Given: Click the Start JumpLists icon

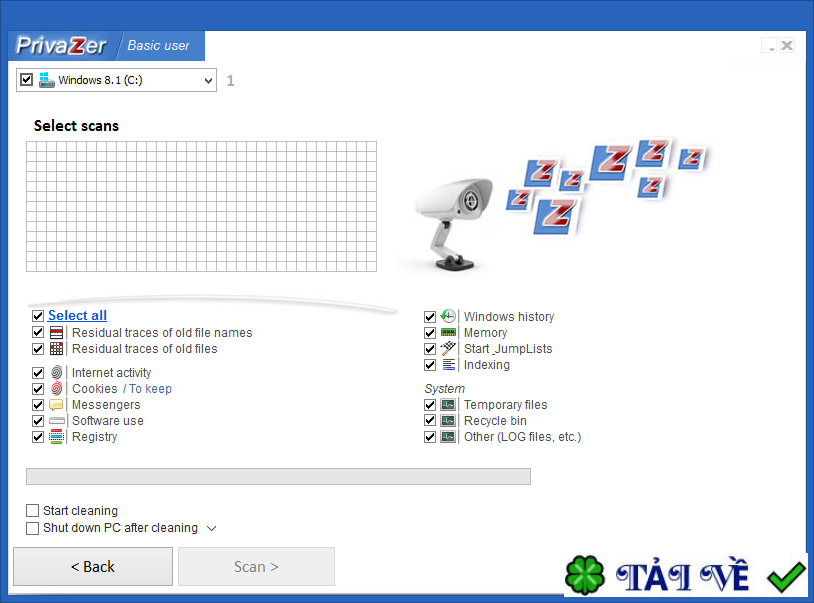Looking at the screenshot, I should pos(448,348).
